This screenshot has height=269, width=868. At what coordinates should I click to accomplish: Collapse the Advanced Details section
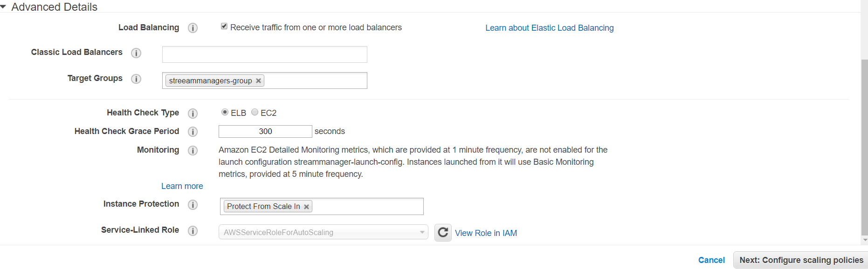3,7
